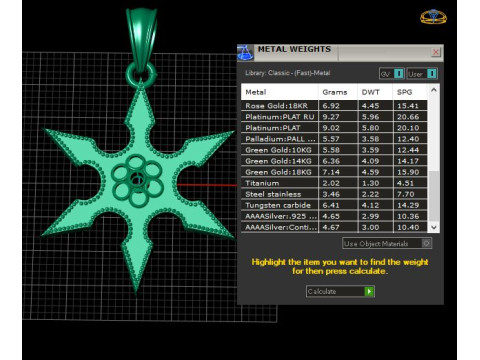Click Use Object Materials button
Screen dimensions: 480x360
click(387, 243)
